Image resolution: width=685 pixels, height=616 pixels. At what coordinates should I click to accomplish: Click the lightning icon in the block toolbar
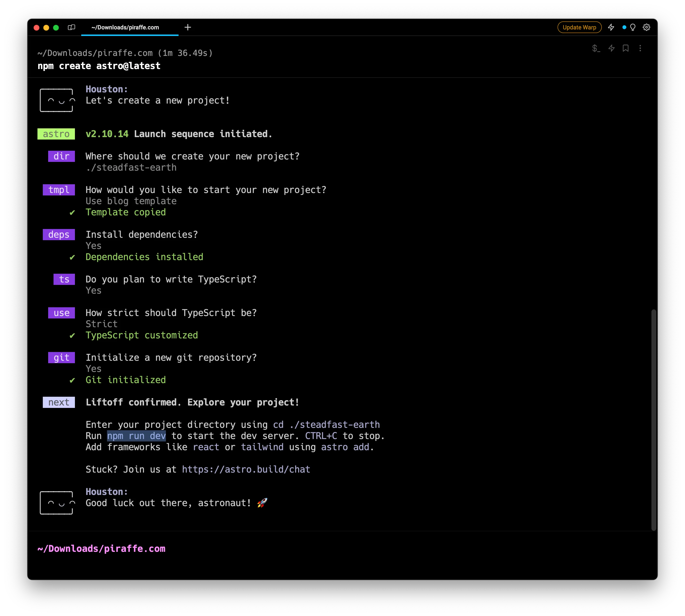pos(611,48)
